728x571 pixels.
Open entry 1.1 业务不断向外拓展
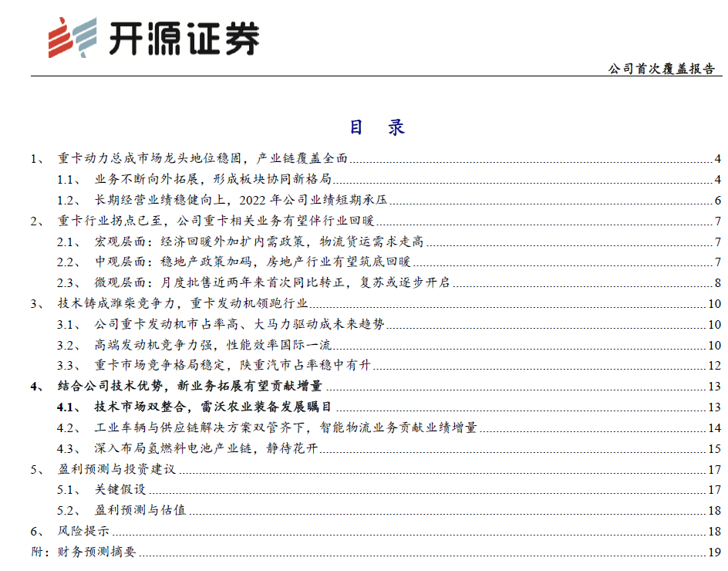pos(389,179)
